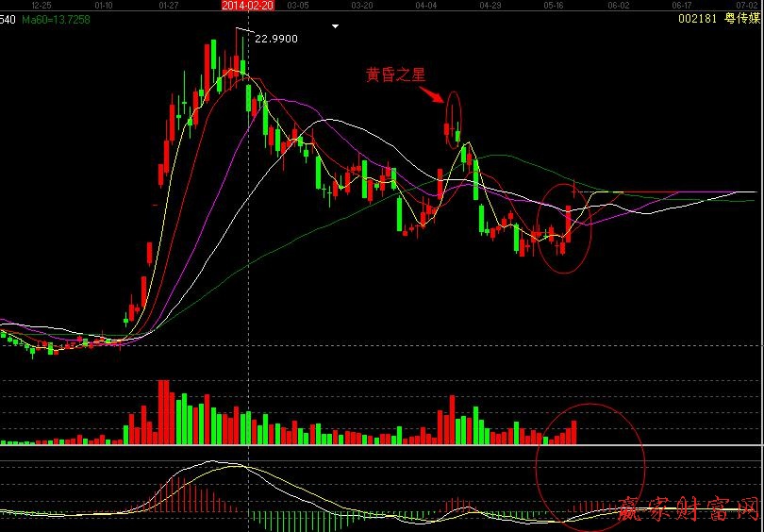Click the 06-02 date on time axis
The image size is (764, 532).
(619, 5)
